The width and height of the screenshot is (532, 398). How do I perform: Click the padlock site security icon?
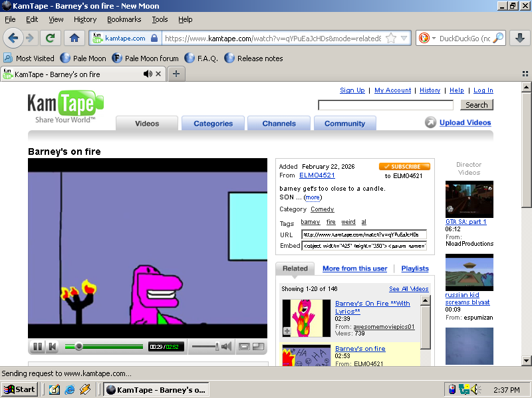coord(154,38)
